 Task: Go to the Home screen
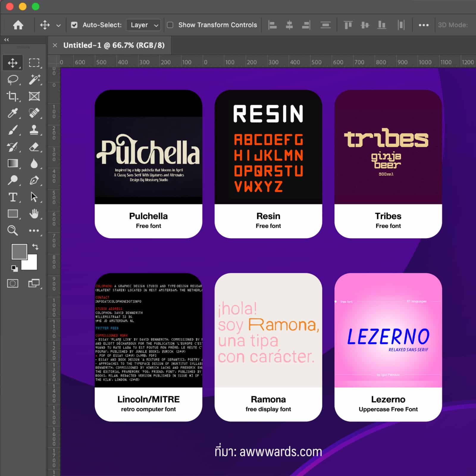pyautogui.click(x=18, y=25)
